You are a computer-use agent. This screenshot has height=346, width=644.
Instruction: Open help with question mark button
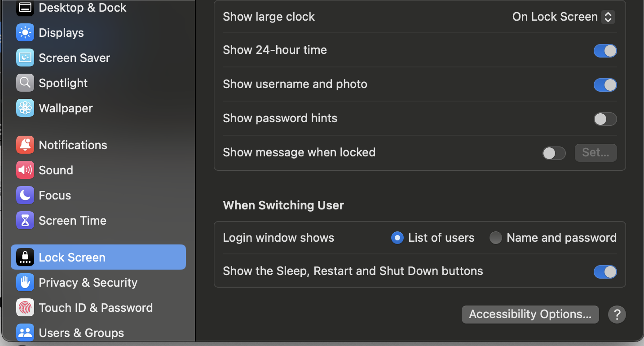(617, 315)
